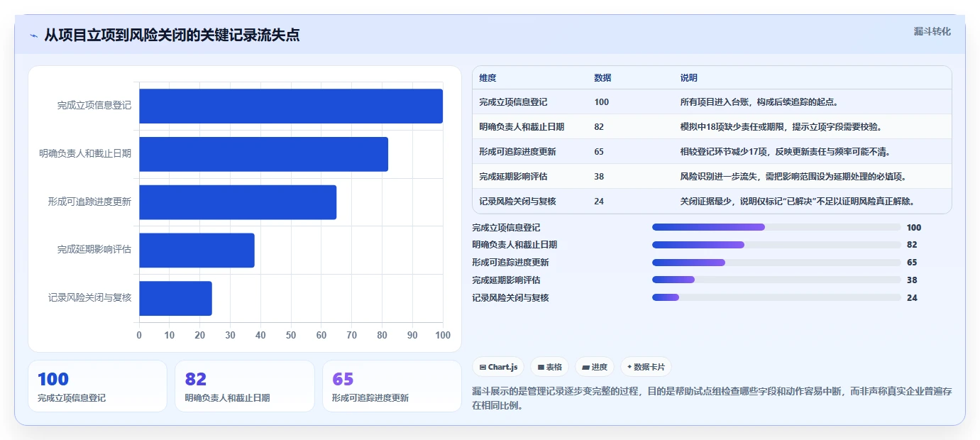Click the progress bar showing 38
Viewport: 980px width, 440px height.
tap(776, 280)
